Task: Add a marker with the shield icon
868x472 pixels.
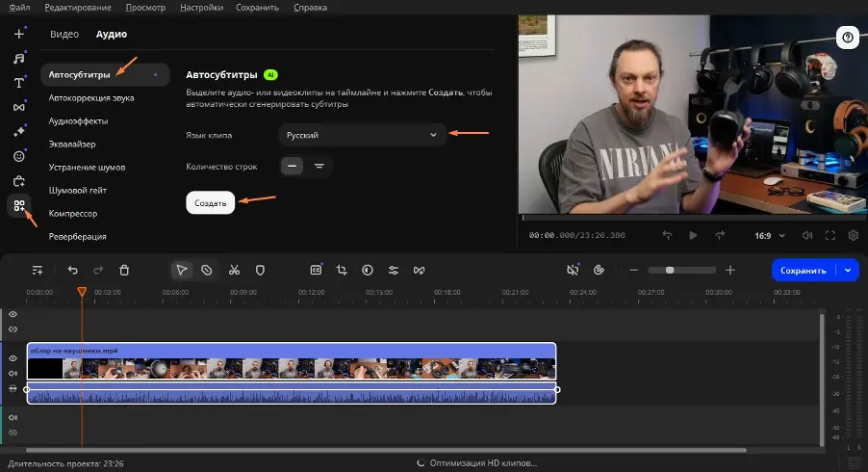Action: point(260,271)
